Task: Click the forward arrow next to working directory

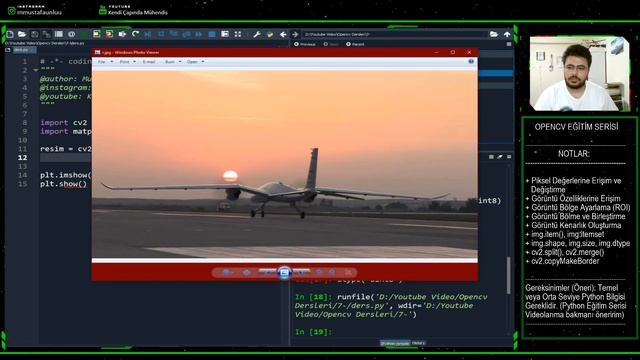Action: click(295, 35)
